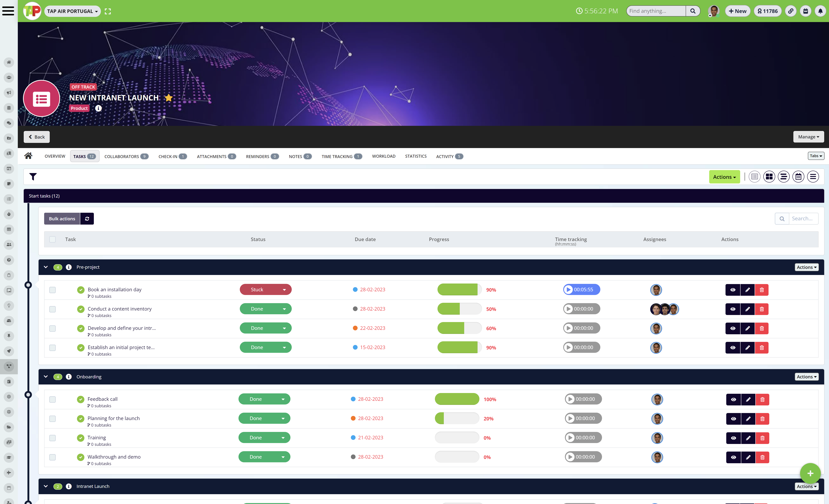Select the checkbox for the Training task

click(x=52, y=438)
